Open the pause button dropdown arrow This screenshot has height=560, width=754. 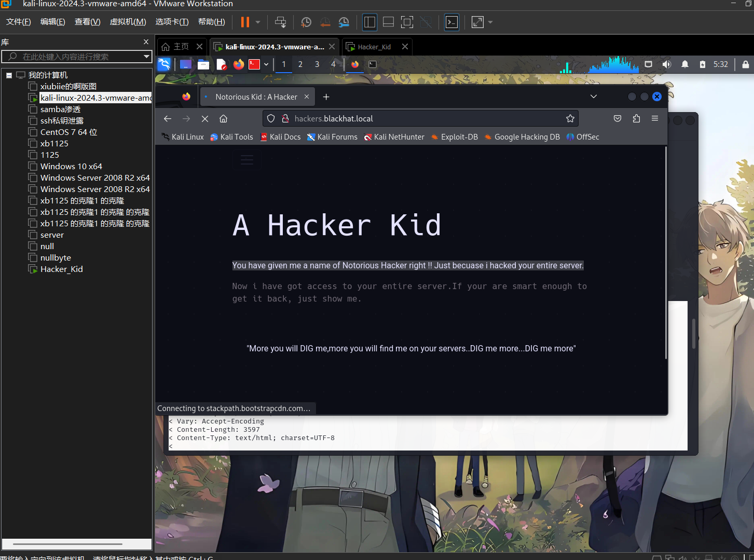[x=258, y=22]
